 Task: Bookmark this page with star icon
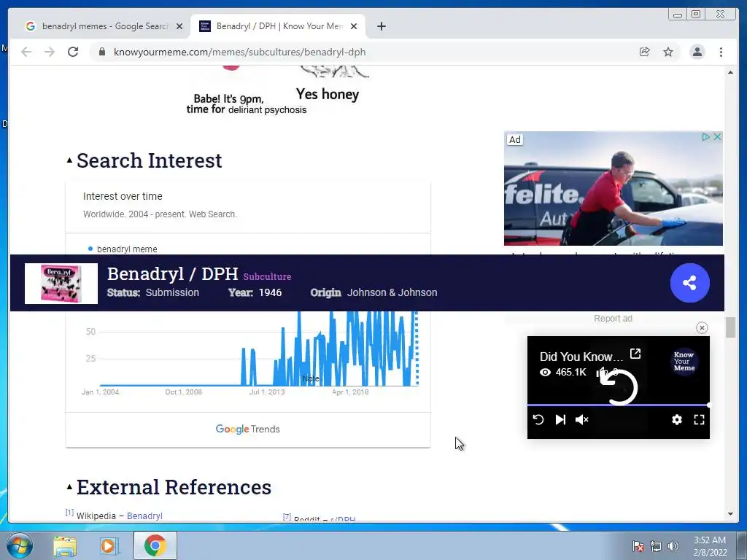[x=668, y=52]
